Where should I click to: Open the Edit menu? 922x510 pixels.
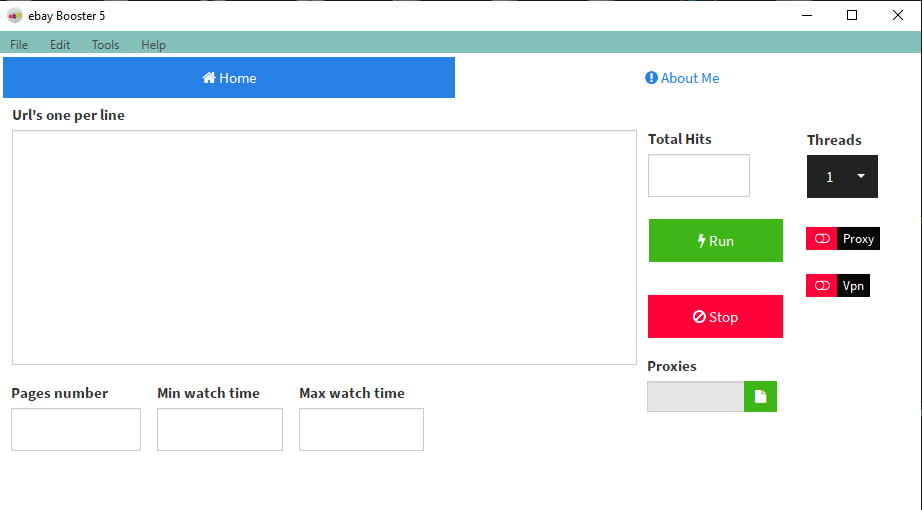click(x=60, y=45)
